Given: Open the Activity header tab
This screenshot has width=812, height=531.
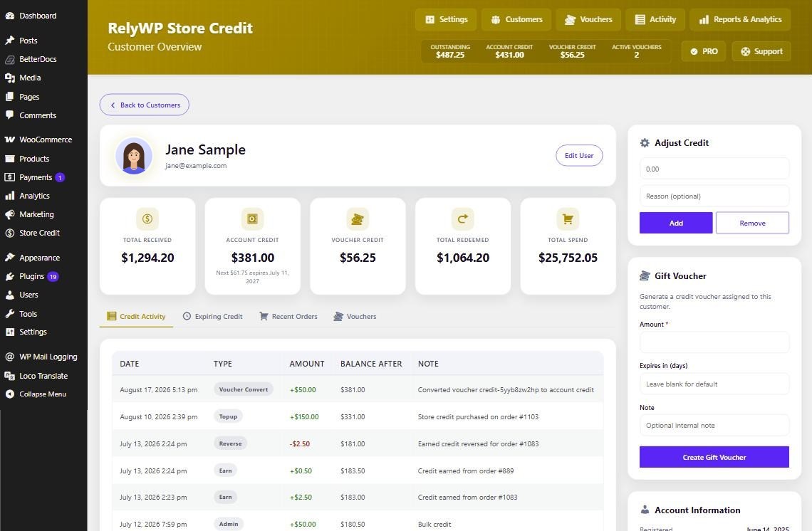Looking at the screenshot, I should [x=655, y=20].
